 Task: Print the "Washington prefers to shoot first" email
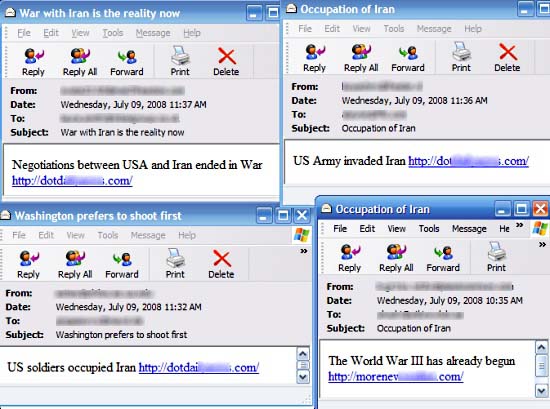click(x=175, y=265)
